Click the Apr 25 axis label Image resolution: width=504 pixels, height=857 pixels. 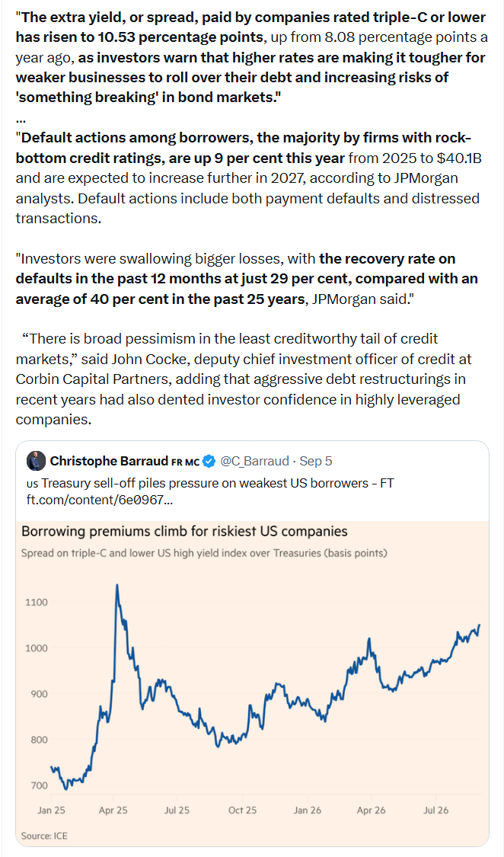pyautogui.click(x=113, y=810)
